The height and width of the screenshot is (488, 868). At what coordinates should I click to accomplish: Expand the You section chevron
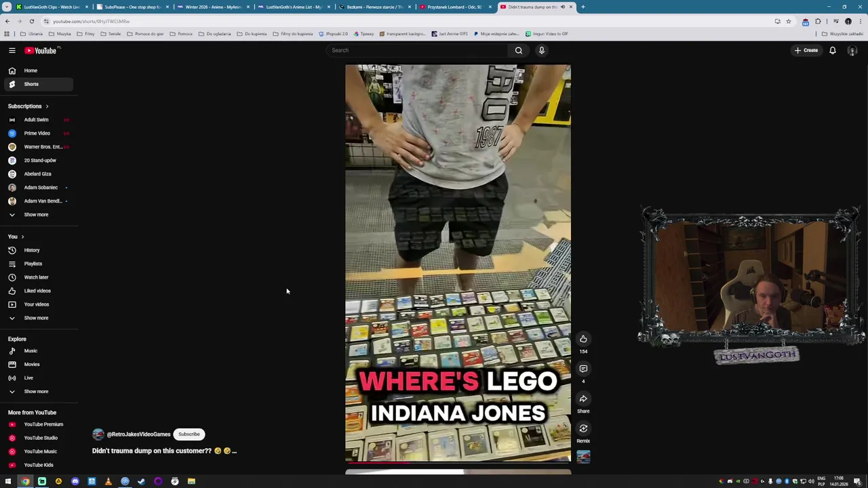(22, 237)
